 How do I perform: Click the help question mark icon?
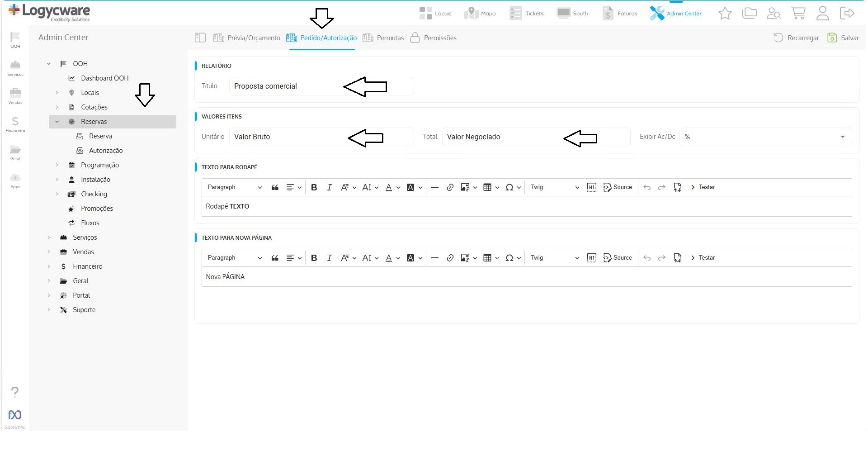[15, 391]
